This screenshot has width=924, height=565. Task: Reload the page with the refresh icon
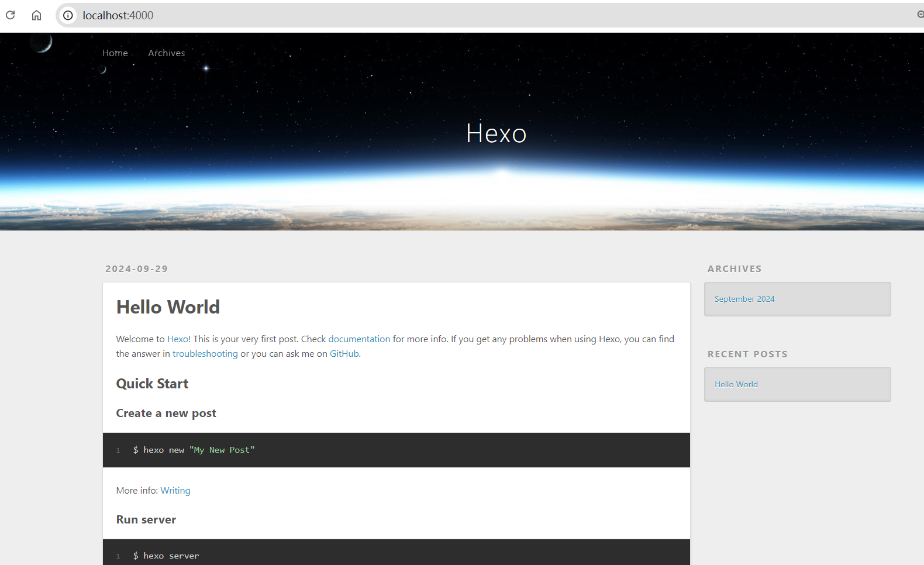(x=11, y=15)
